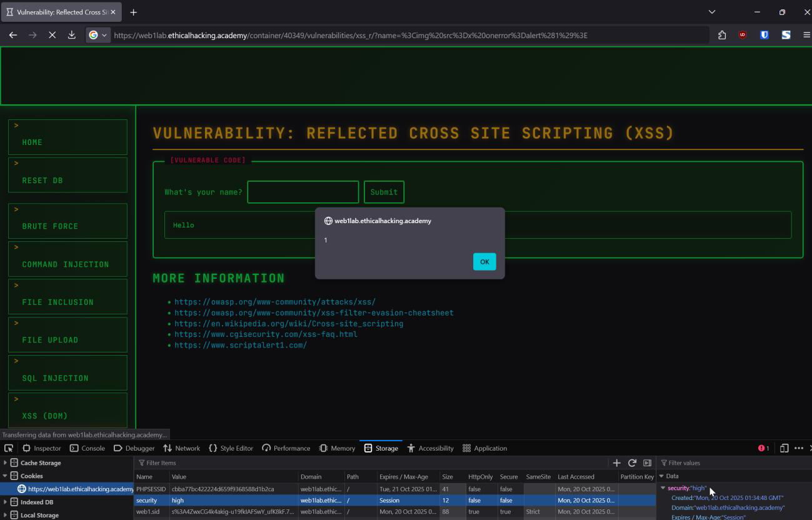Image resolution: width=812 pixels, height=520 pixels.
Task: Click the element picker icon in DevTools
Action: point(9,448)
